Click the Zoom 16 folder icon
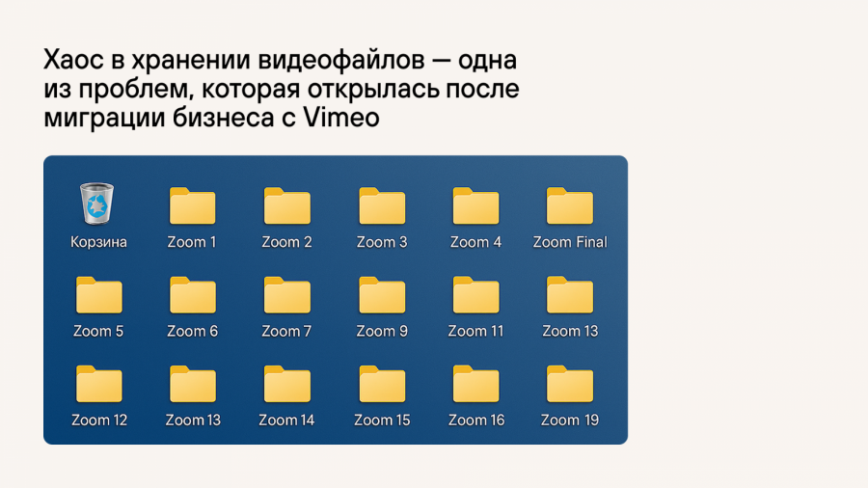Screen dimensions: 868x488 point(475,384)
